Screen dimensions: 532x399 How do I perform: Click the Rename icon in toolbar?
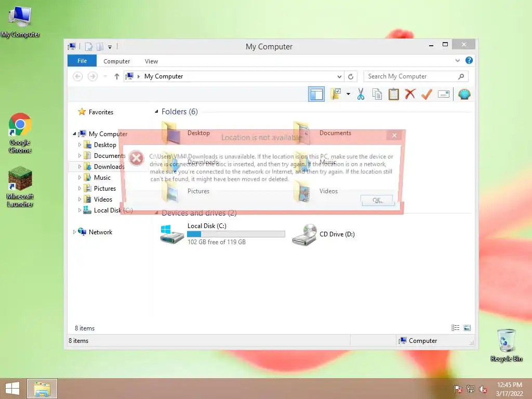click(x=444, y=95)
